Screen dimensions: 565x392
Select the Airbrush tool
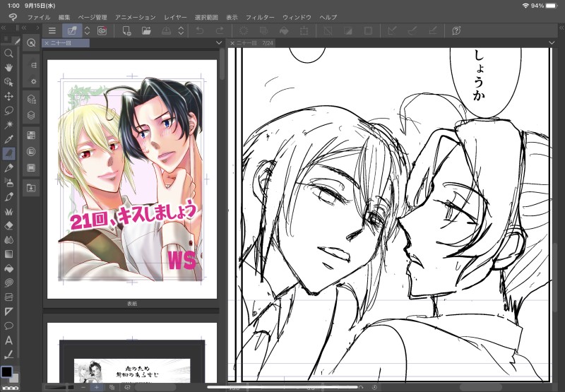8,182
